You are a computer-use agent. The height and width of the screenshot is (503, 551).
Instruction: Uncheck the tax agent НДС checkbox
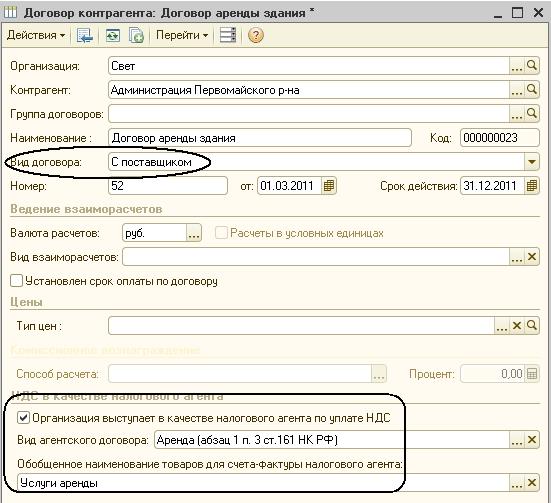(x=23, y=418)
